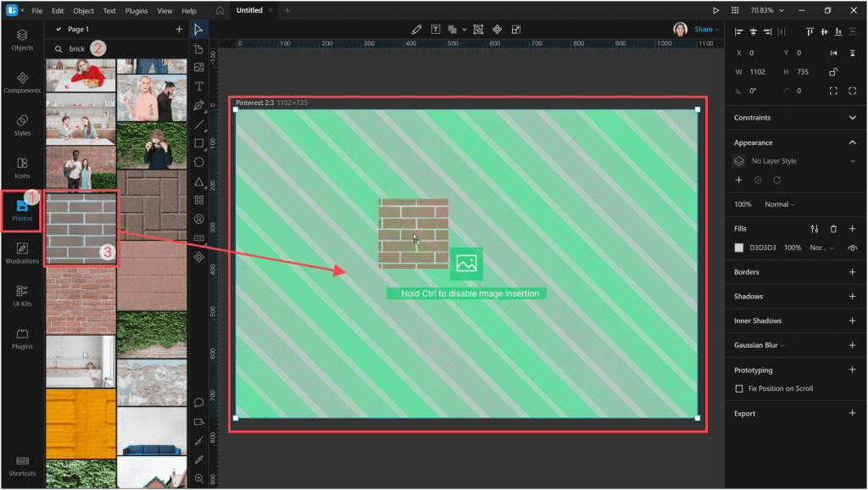Viewport: 868px width, 490px height.
Task: Open fill settings sliders icon
Action: 815,229
